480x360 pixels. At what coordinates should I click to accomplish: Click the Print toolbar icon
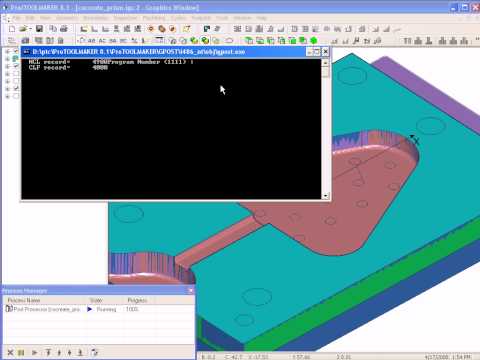click(64, 29)
